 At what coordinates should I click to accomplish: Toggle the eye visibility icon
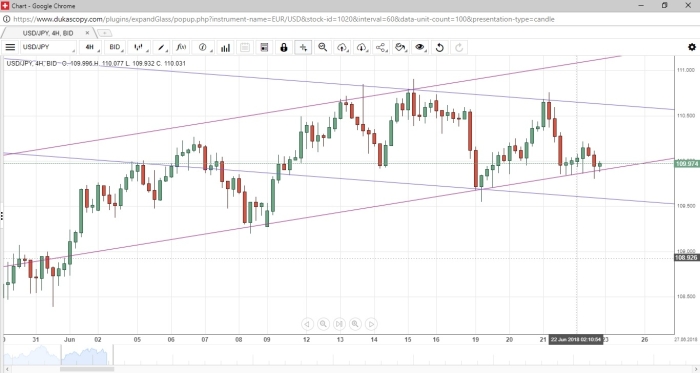click(x=420, y=47)
